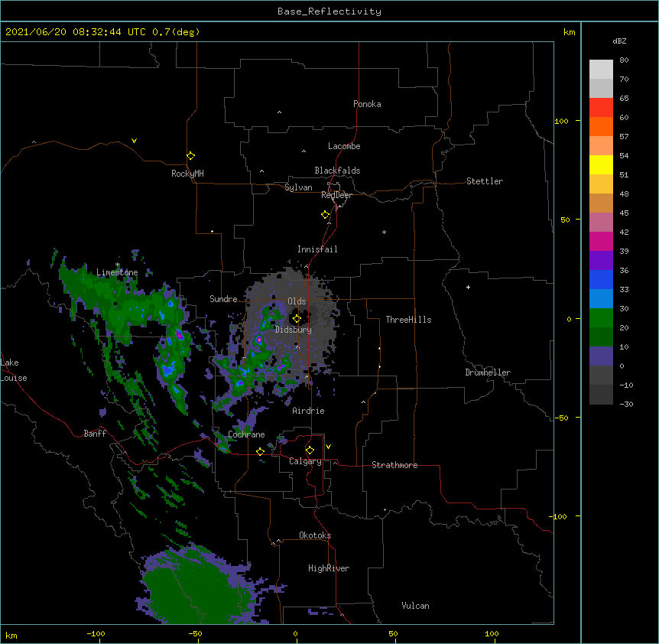659x644 pixels.
Task: Choose the light blue 30-33 dBZ band
Action: [601, 299]
